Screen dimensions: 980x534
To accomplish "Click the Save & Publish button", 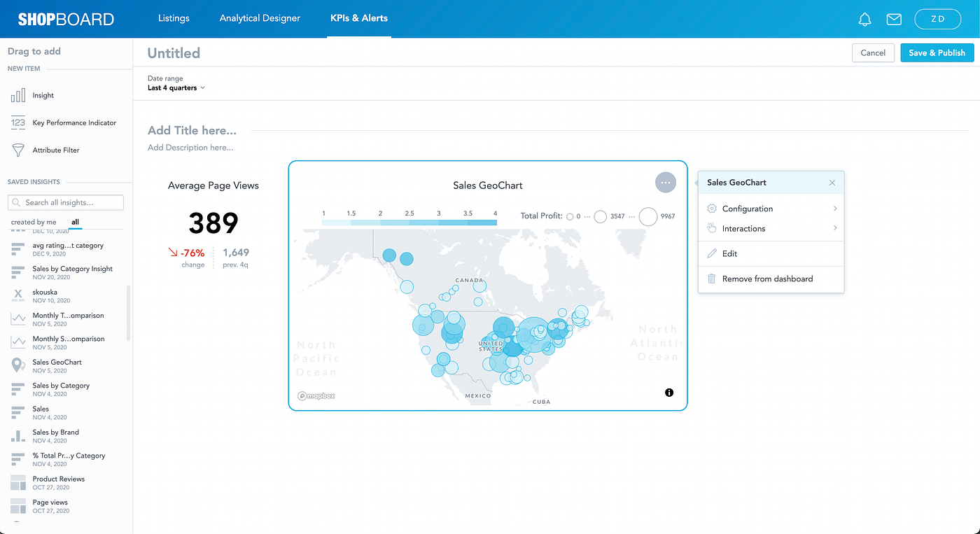I will [937, 52].
